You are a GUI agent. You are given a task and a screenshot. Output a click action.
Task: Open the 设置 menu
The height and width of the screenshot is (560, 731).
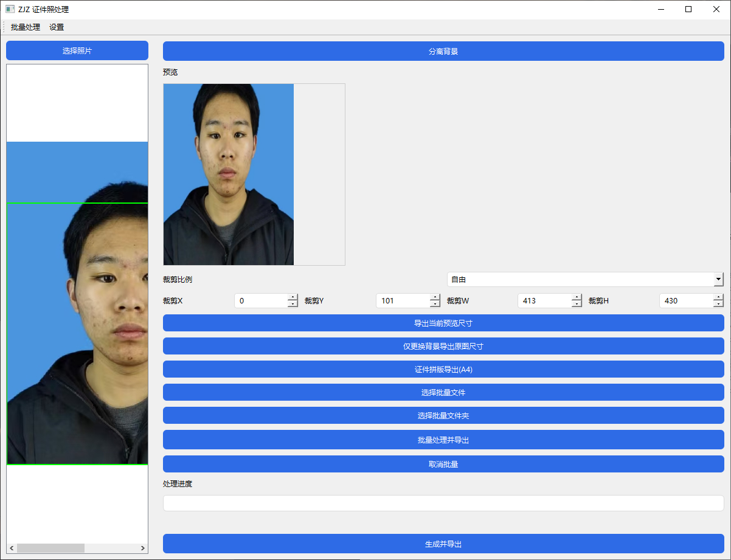[56, 27]
